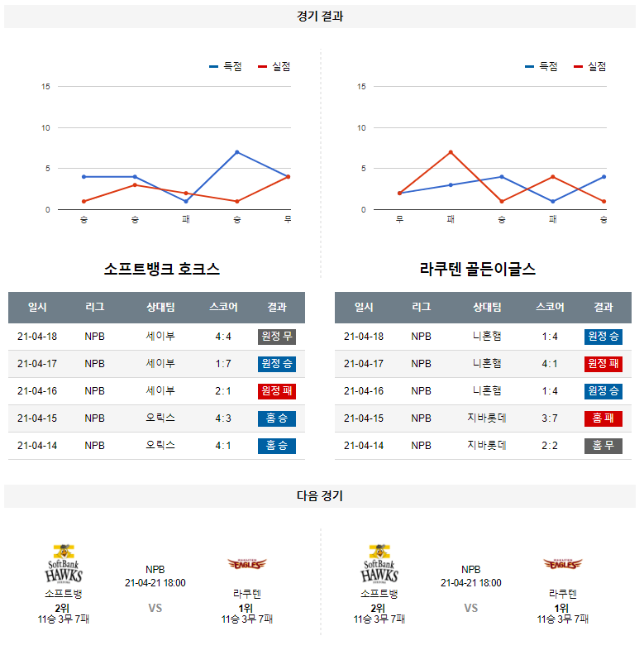644x655 pixels.
Task: Select the red 원정 패 badge in SoftBank's table
Action: (x=276, y=391)
